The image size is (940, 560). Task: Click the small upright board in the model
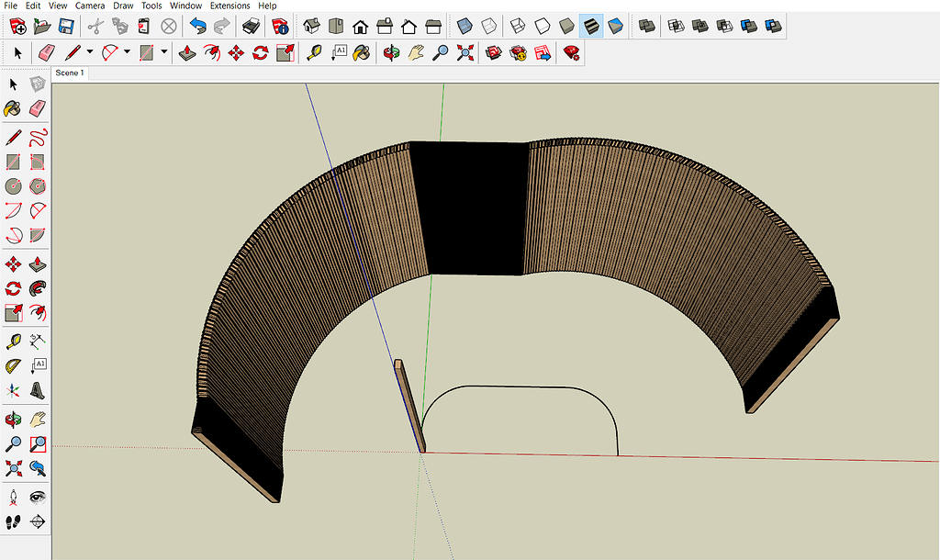[409, 404]
